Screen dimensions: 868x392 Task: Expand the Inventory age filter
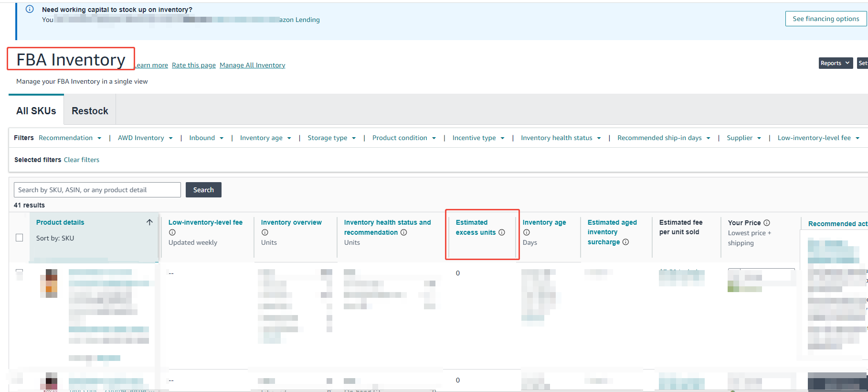click(265, 138)
